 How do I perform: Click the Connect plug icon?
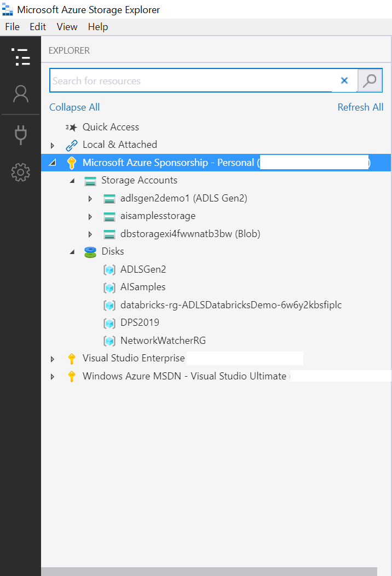[x=21, y=135]
